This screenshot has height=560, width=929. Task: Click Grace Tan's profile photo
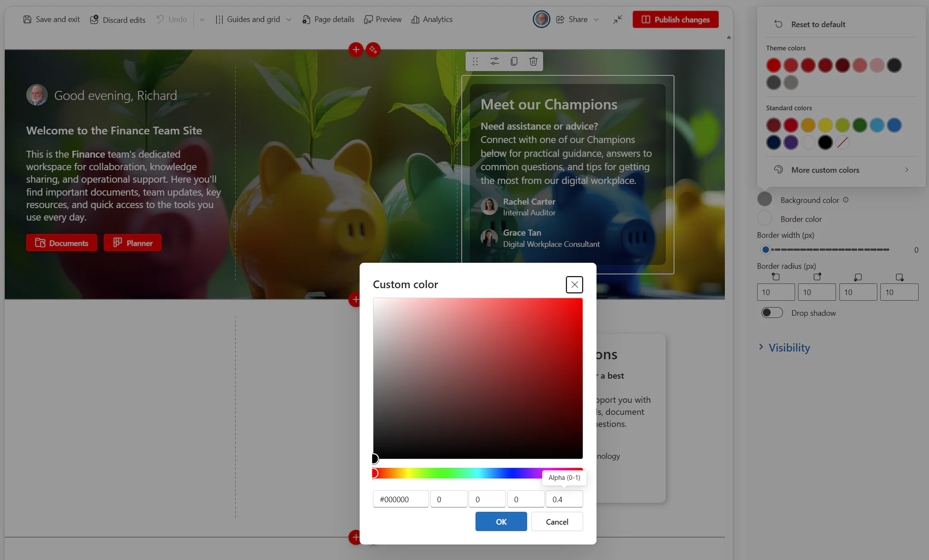coord(489,238)
